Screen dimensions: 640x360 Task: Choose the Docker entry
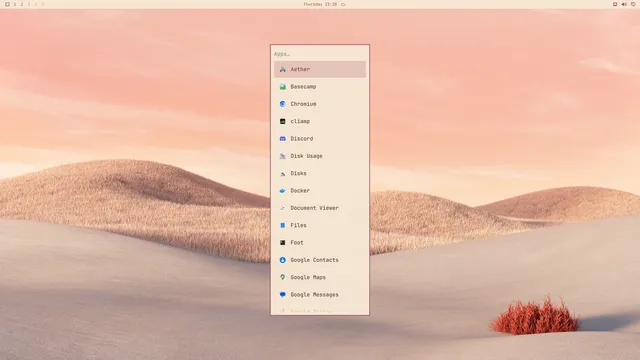click(x=320, y=191)
